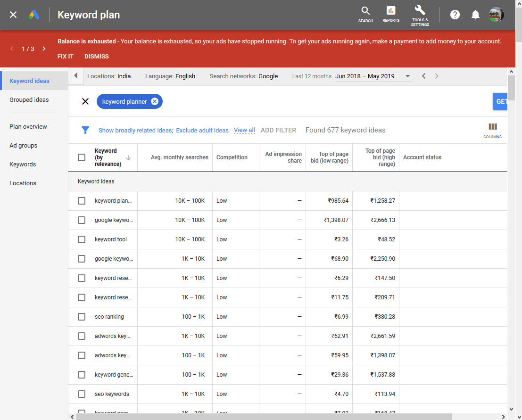Tick checkbox for ₹6.29 bid row
The width and height of the screenshot is (522, 420).
click(x=82, y=278)
